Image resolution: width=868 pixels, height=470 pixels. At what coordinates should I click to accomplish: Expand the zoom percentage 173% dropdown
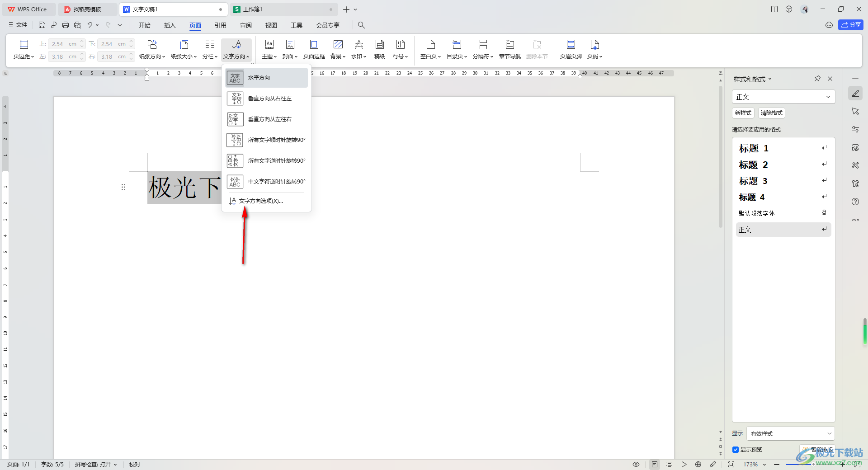pos(764,465)
